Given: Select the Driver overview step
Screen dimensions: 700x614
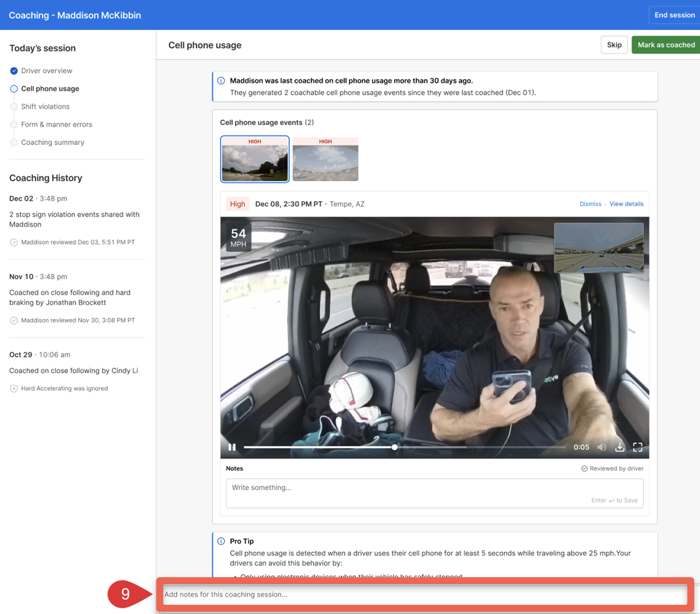Looking at the screenshot, I should 46,71.
